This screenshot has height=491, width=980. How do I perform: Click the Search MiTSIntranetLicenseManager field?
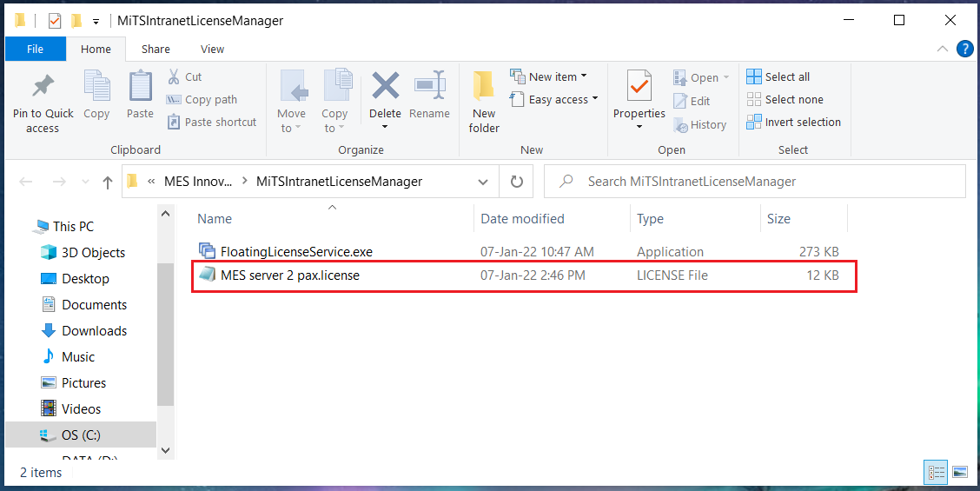coord(755,182)
